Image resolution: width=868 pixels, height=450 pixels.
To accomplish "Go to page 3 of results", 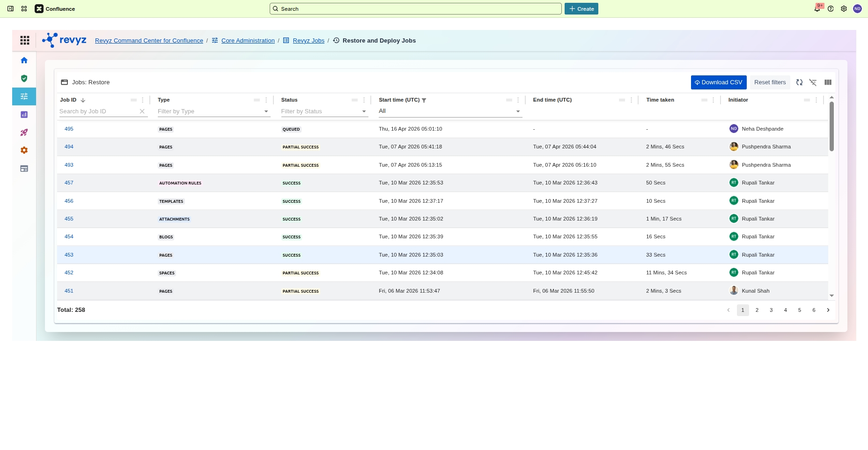I will [x=771, y=310].
